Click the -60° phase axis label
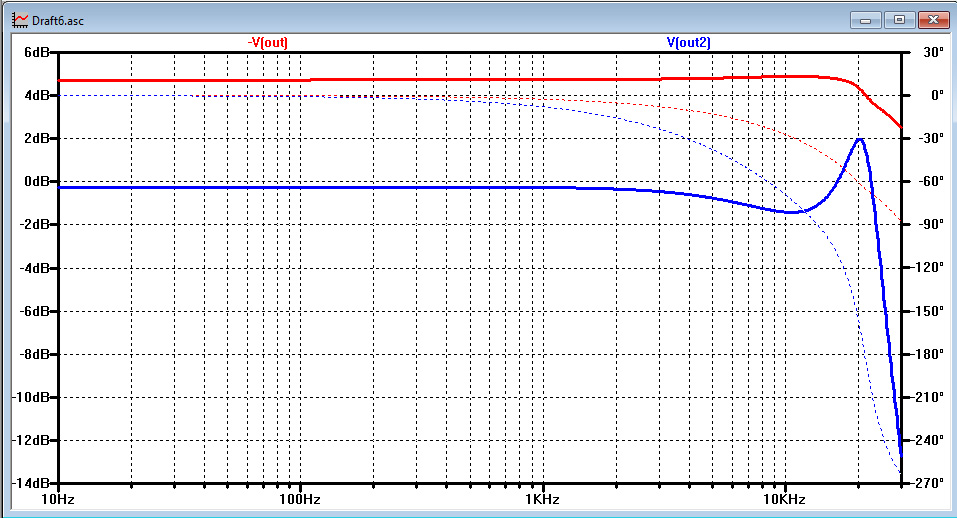 tap(931, 181)
